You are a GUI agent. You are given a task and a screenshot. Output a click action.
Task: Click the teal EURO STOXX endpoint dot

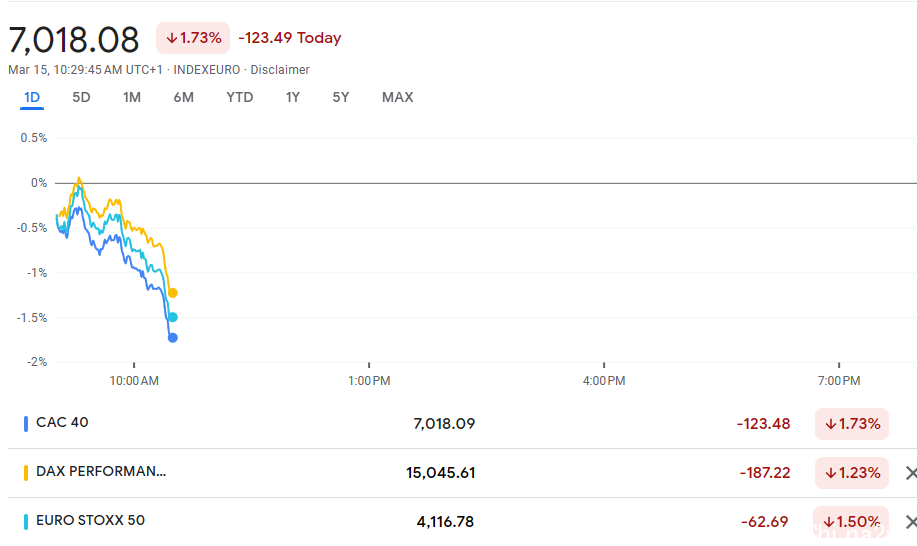173,317
